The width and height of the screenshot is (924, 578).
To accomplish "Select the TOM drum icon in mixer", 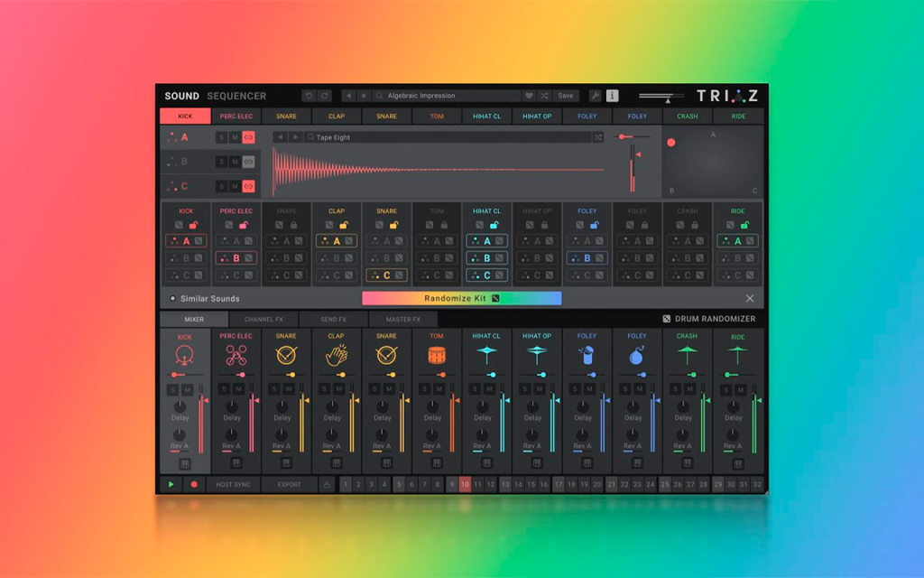I will pos(437,355).
